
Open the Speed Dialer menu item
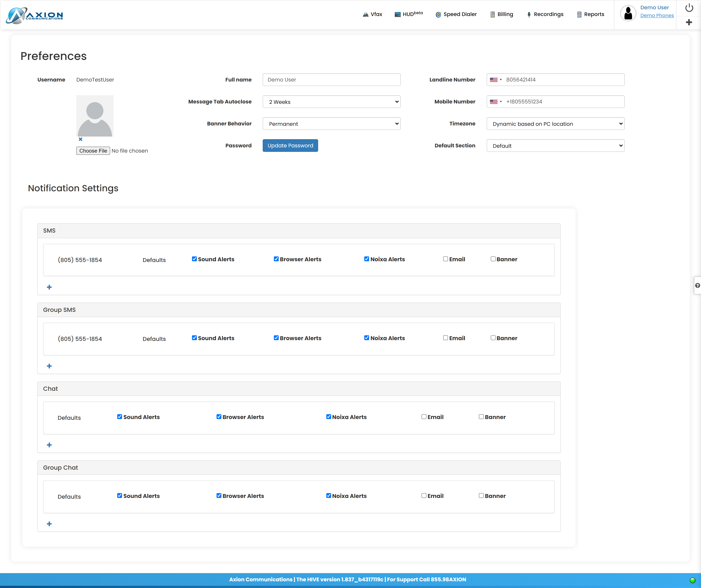coord(456,14)
